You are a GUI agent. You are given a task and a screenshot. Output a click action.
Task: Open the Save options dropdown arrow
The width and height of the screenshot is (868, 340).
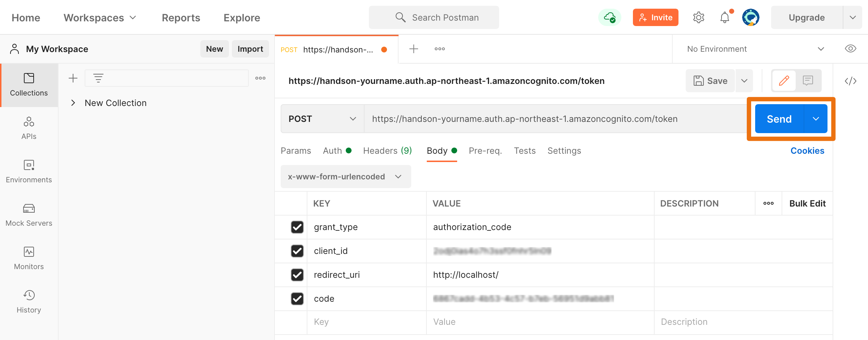(x=744, y=81)
